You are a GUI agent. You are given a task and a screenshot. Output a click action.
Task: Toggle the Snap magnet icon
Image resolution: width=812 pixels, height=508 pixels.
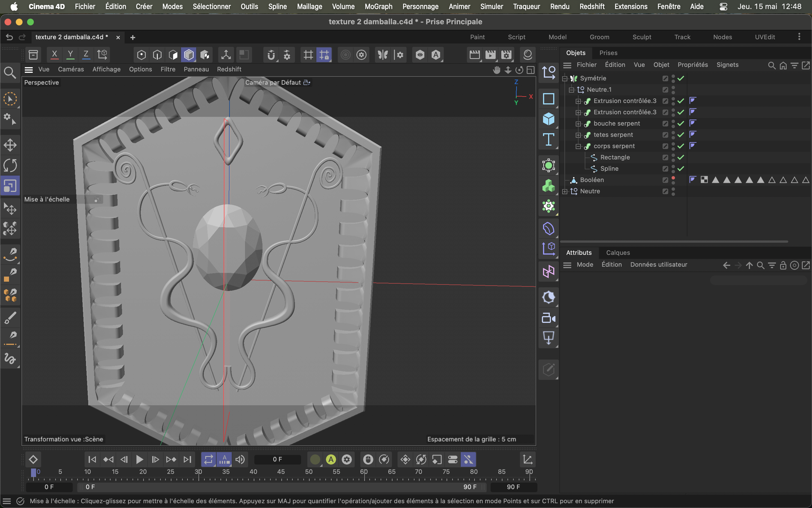[x=271, y=55]
